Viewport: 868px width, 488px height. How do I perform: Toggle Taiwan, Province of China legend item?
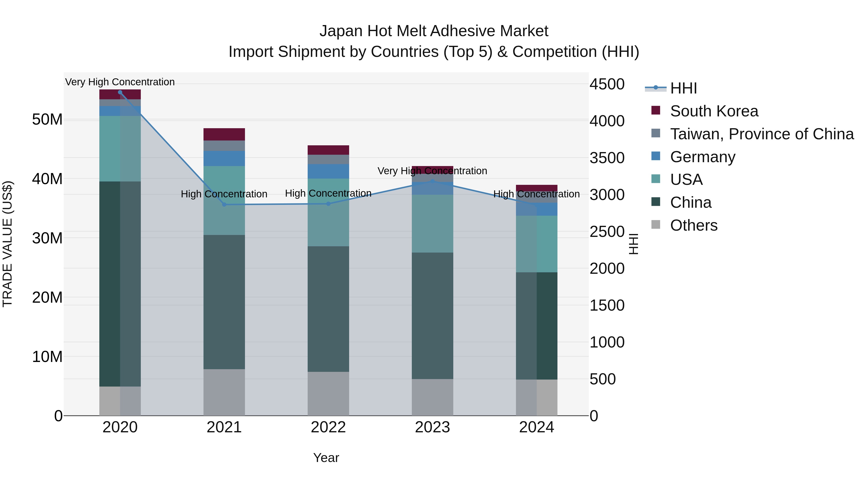click(x=762, y=134)
